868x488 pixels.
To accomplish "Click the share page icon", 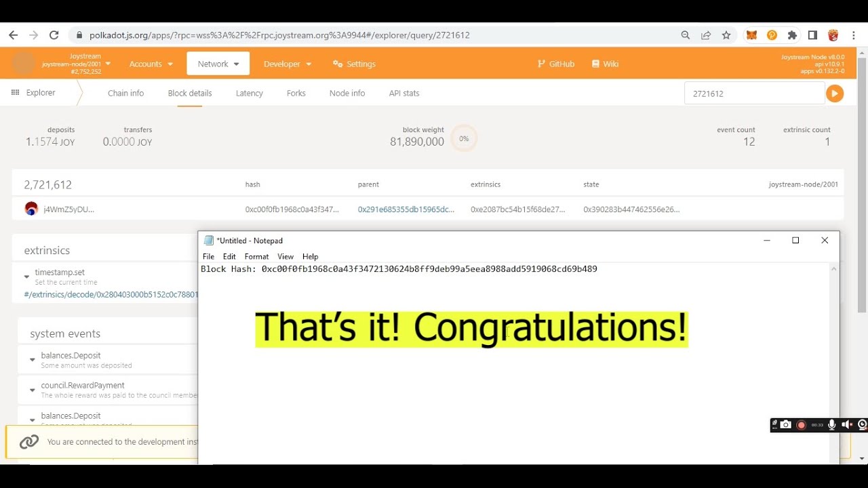I will [x=706, y=35].
